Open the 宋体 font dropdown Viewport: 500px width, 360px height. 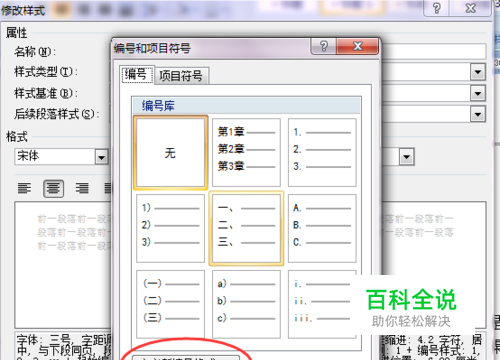pos(101,157)
